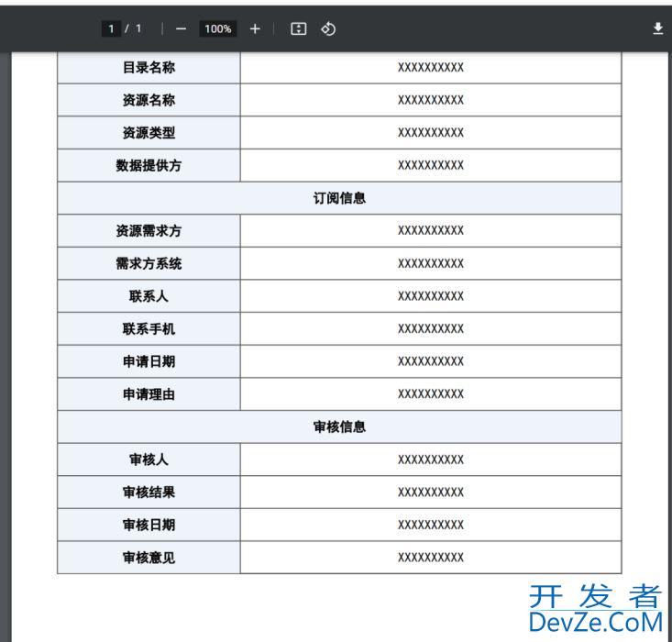
Task: Click the XXXXXXXXXX value beside 审核日期
Action: 431,525
